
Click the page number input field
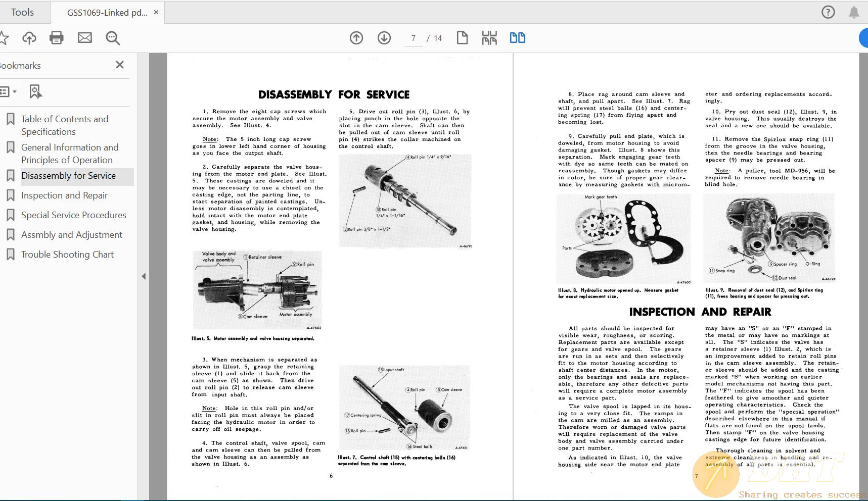(414, 38)
